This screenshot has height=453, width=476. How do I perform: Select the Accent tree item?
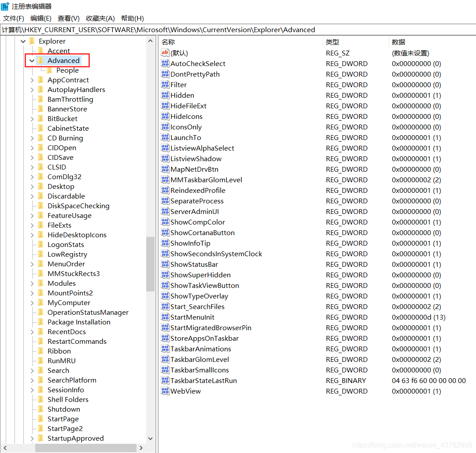59,51
